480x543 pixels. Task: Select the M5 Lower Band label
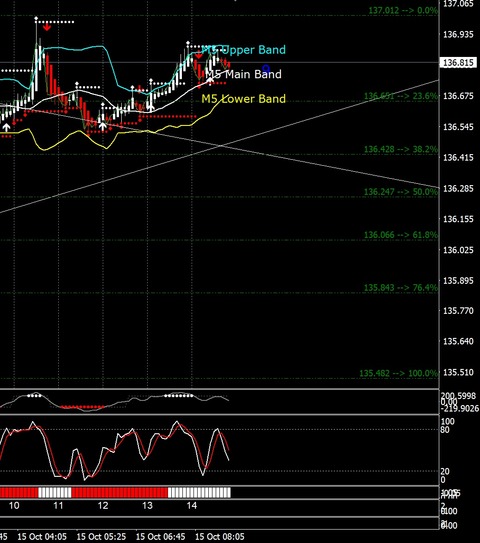coord(243,99)
